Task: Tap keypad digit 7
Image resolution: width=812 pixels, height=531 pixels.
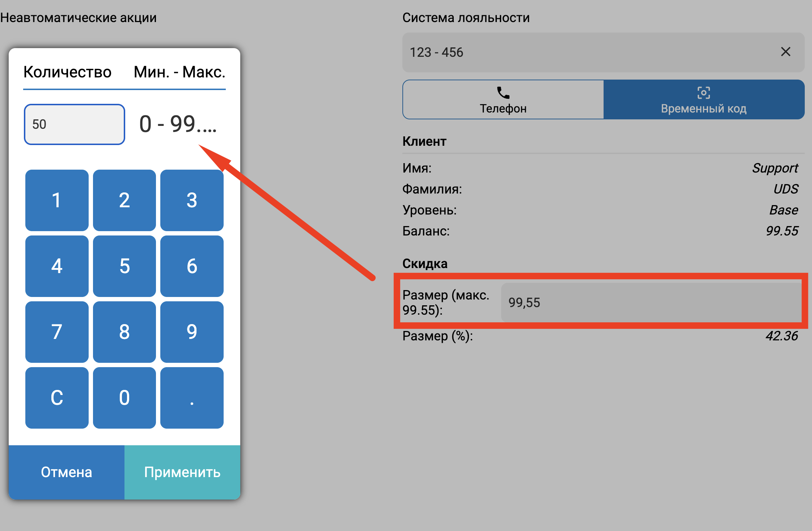Action: (57, 332)
